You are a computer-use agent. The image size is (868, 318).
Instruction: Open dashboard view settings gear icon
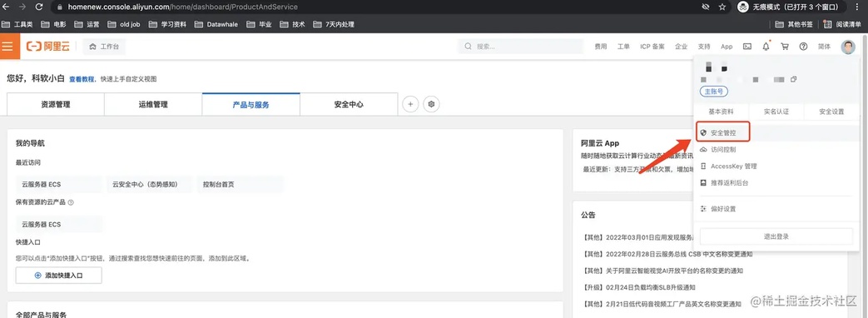pos(432,104)
